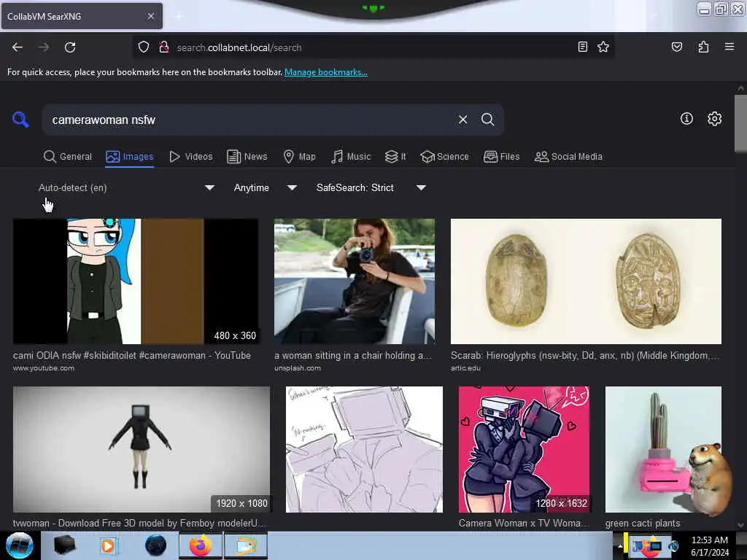Show hidden system tray icons arrow
747x560 pixels.
pos(620,545)
